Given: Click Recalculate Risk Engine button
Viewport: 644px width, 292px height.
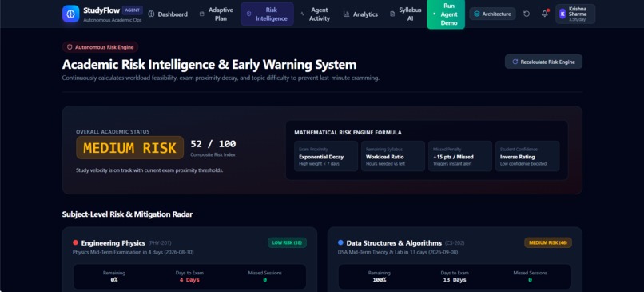Looking at the screenshot, I should click(543, 62).
